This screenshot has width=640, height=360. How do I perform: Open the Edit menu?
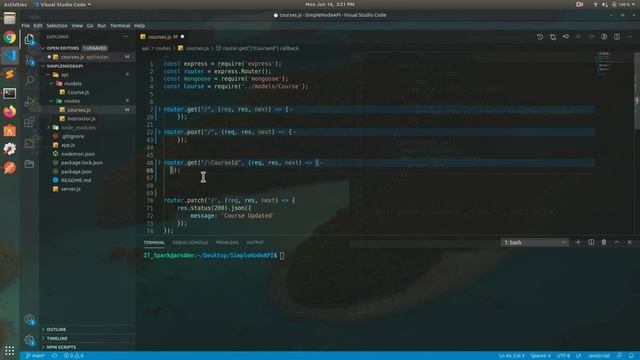38,26
